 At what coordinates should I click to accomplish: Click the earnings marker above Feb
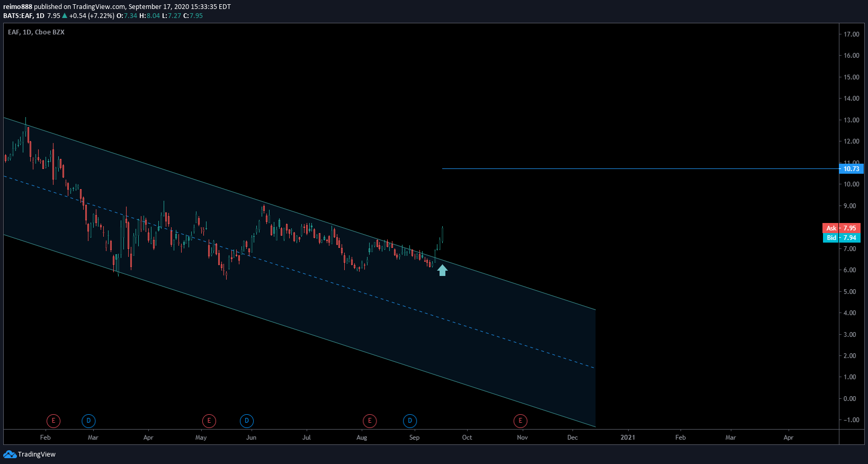point(53,421)
